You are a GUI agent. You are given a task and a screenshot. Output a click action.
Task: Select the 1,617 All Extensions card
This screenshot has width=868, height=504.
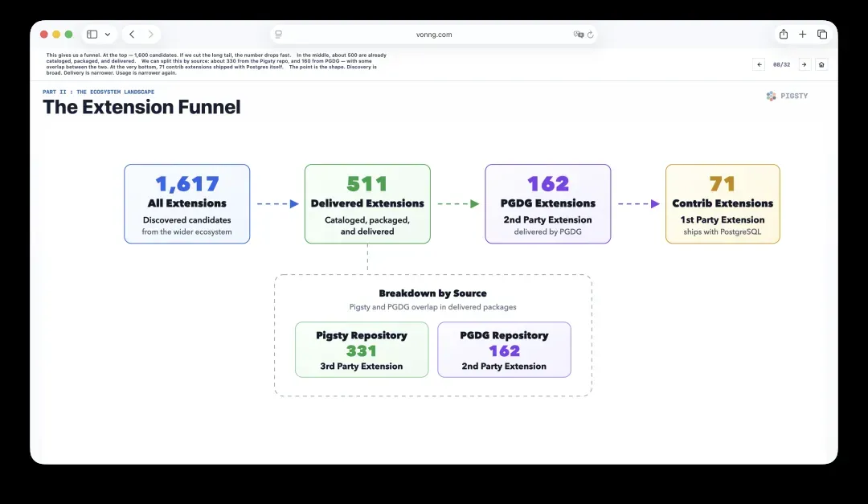pyautogui.click(x=187, y=204)
